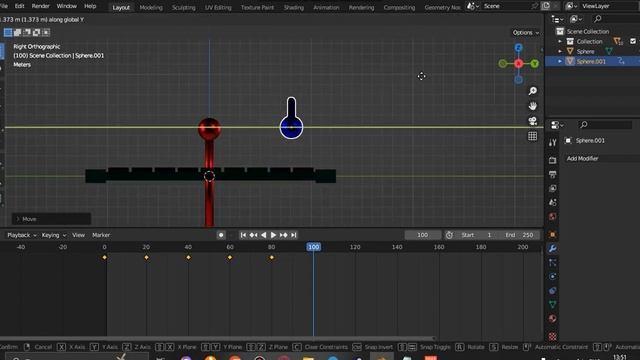
Task: Open the World properties tab icon
Action: [552, 216]
